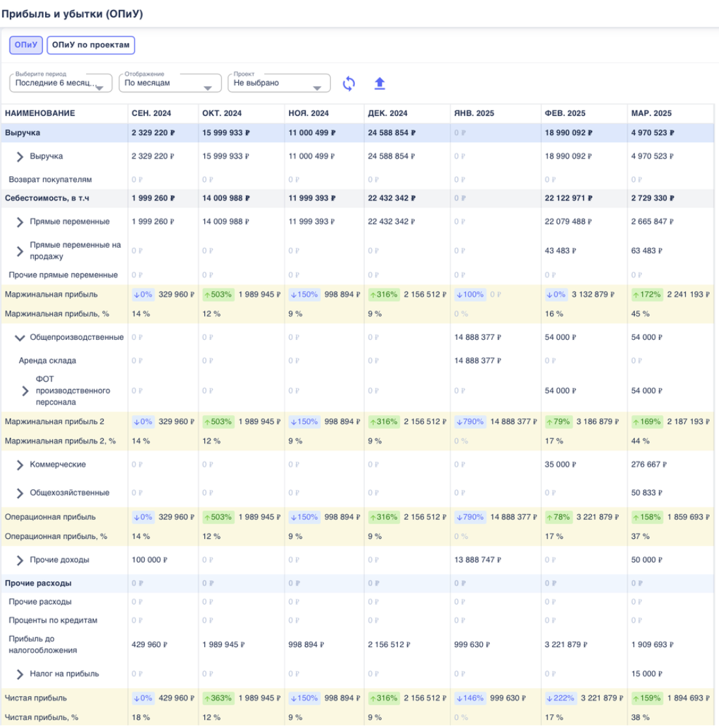Collapse the Общепроизводственные row
Screen dimensions: 719x728
[20, 338]
